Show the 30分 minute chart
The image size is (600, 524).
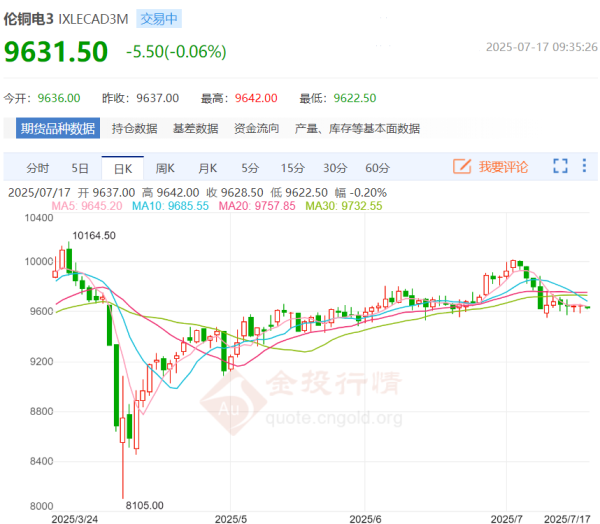pyautogui.click(x=335, y=168)
